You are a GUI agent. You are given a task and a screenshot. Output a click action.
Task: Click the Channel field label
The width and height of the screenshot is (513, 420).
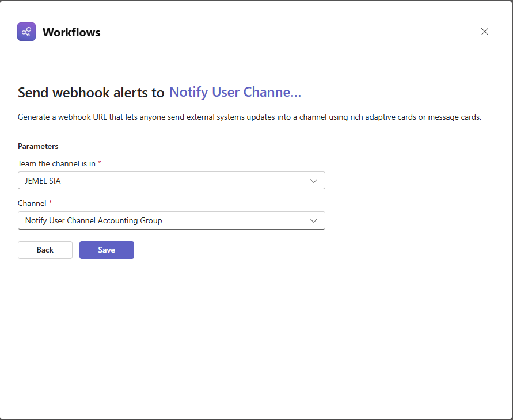pyautogui.click(x=32, y=203)
